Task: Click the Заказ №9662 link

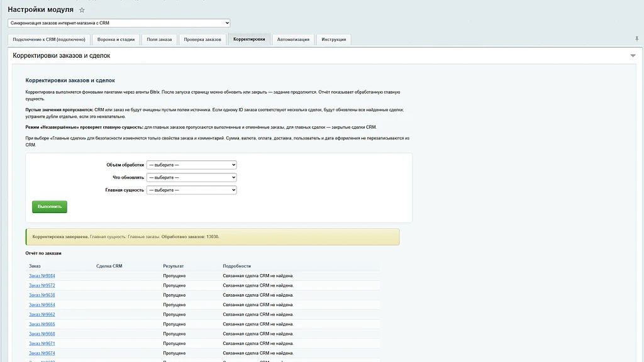Action: coord(42,314)
